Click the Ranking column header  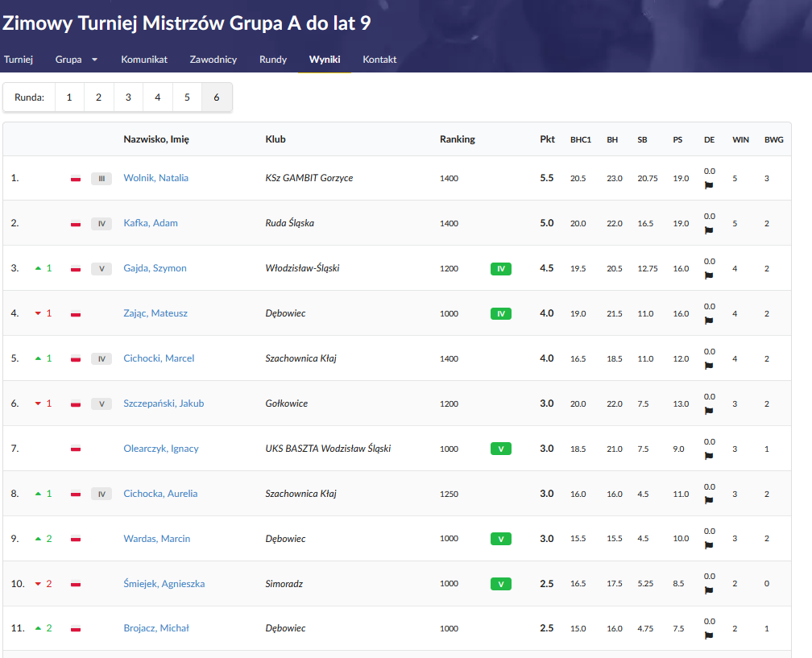click(x=458, y=139)
